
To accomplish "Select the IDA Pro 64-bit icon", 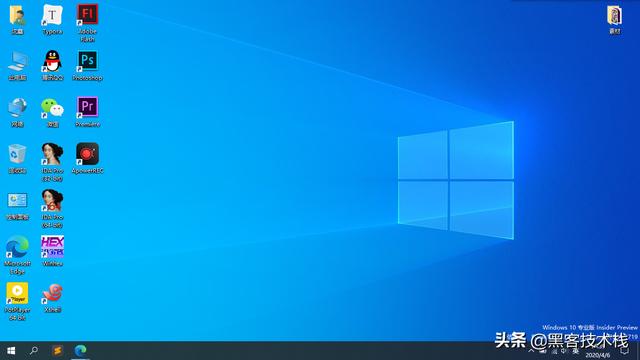I will [52, 208].
